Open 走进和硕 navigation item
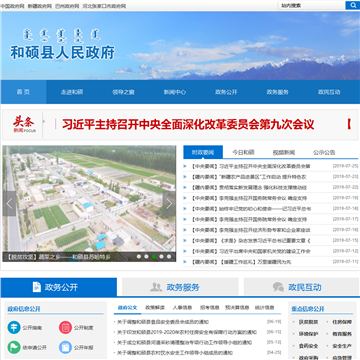 (72, 92)
